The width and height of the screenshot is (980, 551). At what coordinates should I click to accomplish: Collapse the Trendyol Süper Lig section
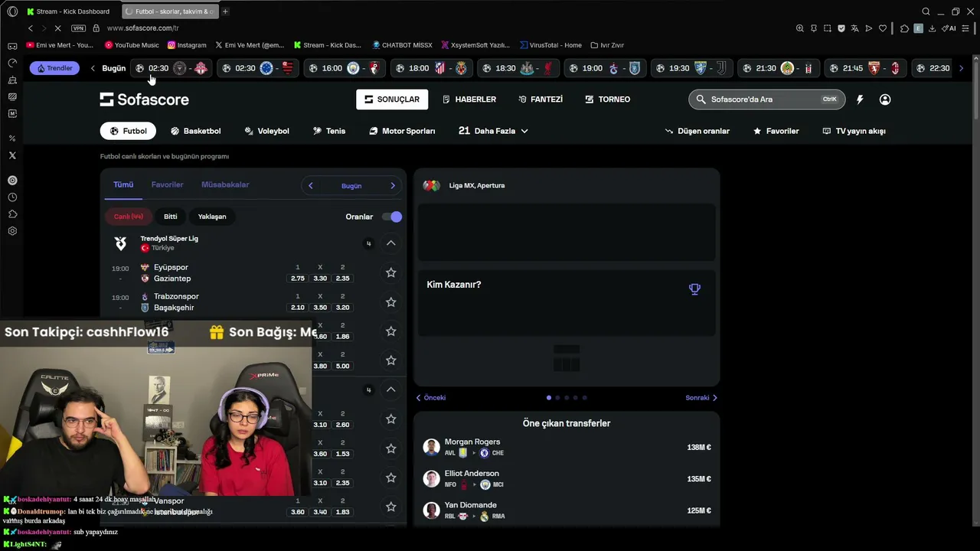(x=390, y=243)
